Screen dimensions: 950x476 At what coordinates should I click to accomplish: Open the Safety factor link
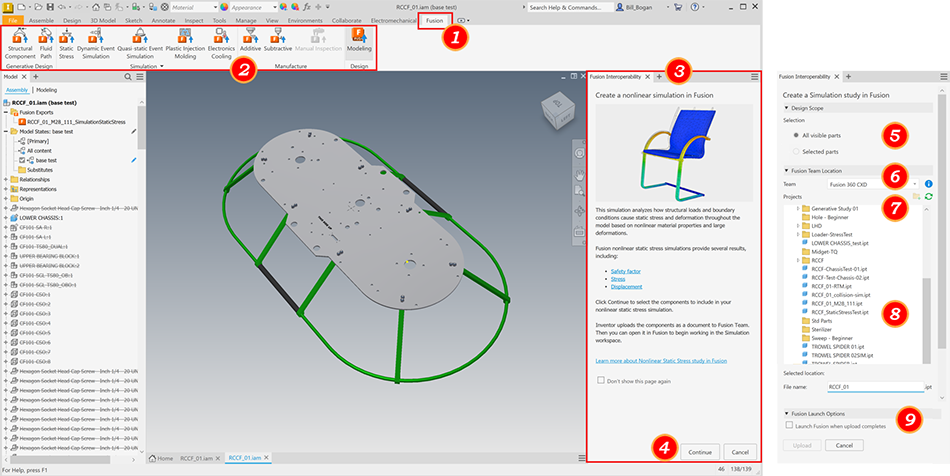click(625, 271)
